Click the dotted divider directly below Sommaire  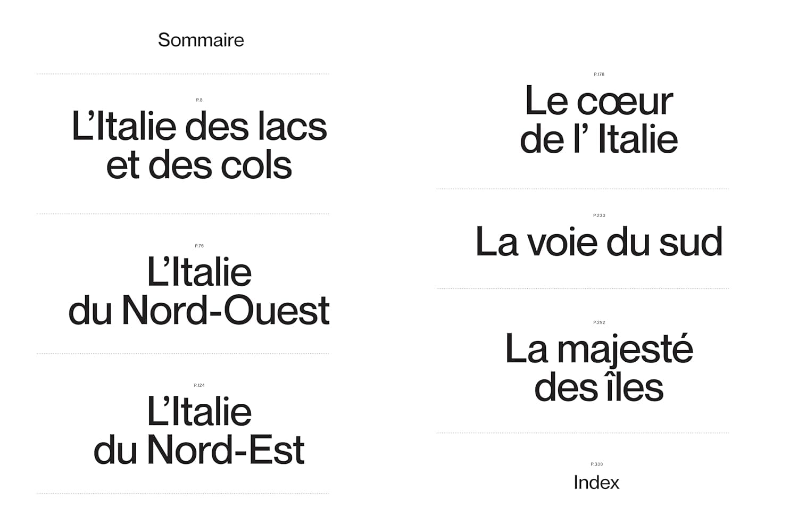click(x=183, y=74)
